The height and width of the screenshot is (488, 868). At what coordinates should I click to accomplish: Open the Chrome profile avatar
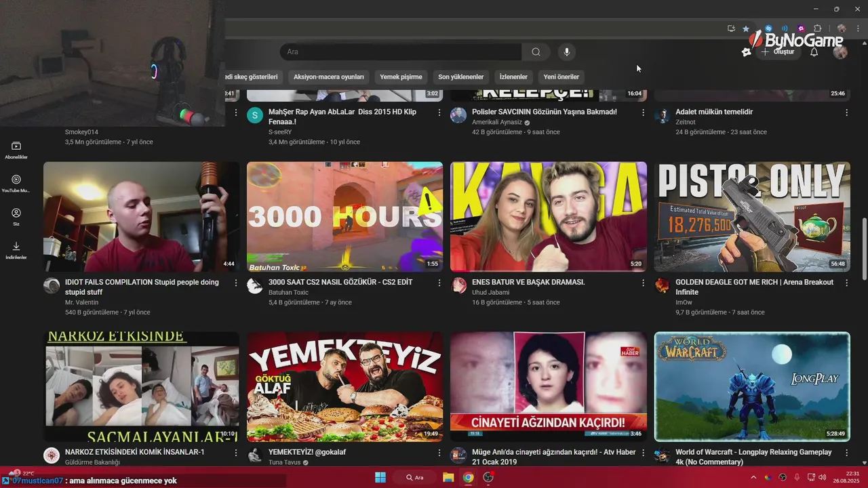tap(842, 28)
